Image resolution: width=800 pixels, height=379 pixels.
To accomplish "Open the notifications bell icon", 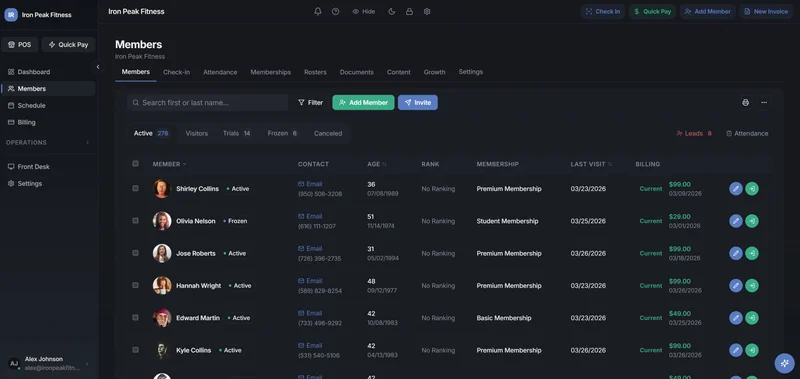I will [318, 11].
